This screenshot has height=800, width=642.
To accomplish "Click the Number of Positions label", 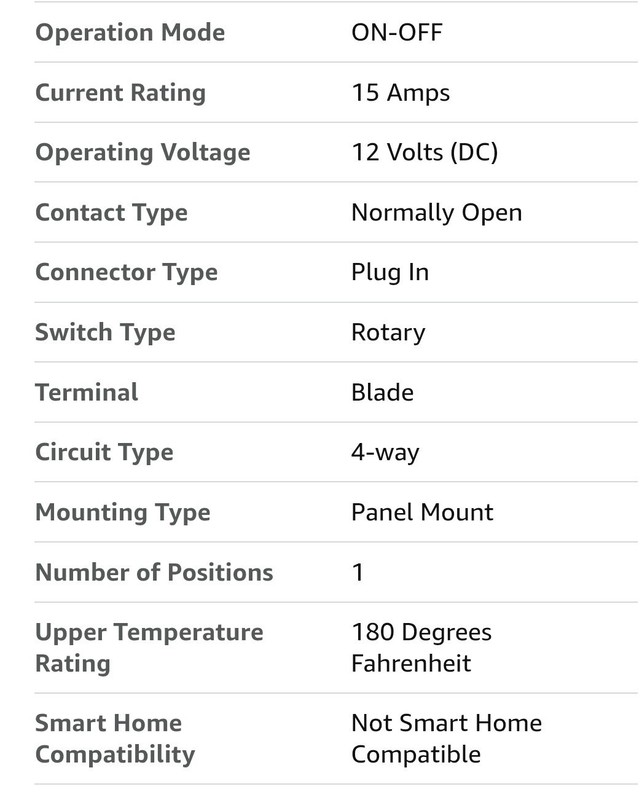I will pyautogui.click(x=154, y=572).
